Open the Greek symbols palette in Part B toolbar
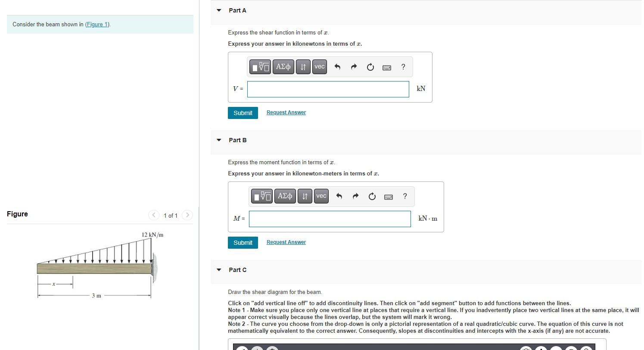 coord(285,196)
